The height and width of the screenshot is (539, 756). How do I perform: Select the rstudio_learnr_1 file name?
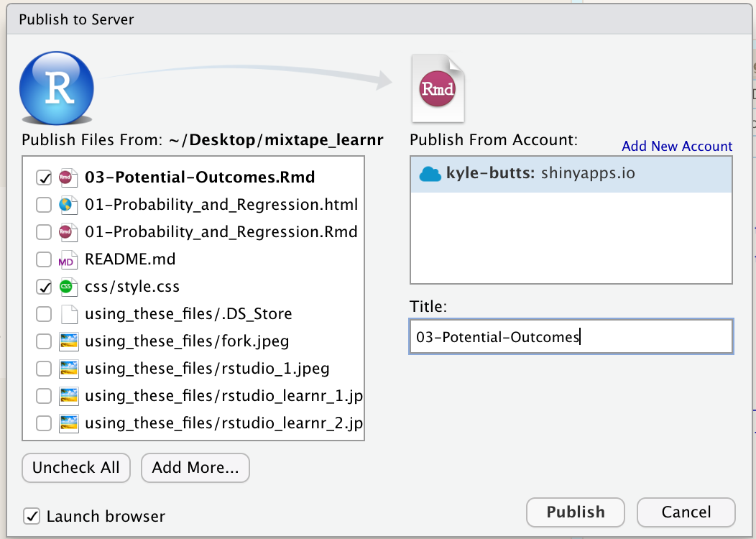[x=223, y=396]
